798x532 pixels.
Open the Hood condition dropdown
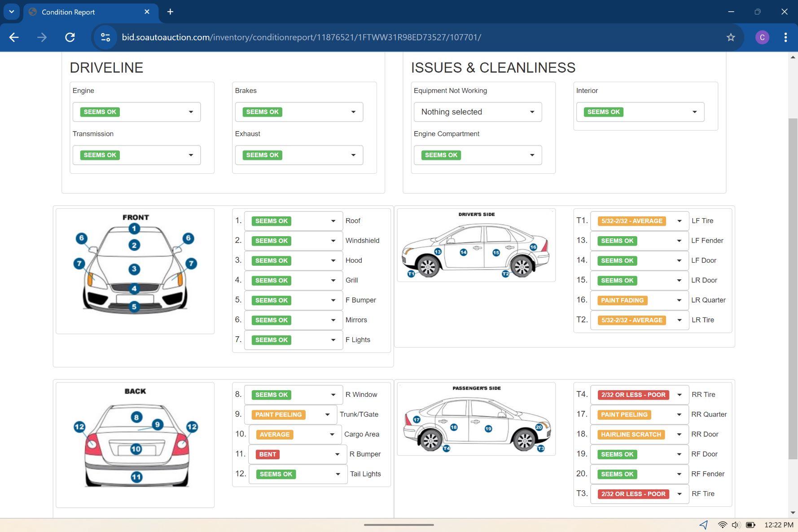[x=294, y=260]
